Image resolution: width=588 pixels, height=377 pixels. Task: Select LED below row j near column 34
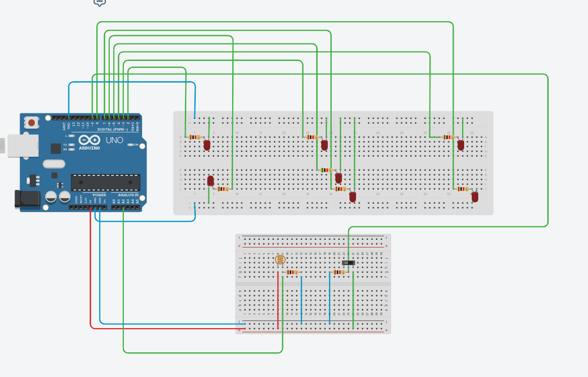point(352,197)
